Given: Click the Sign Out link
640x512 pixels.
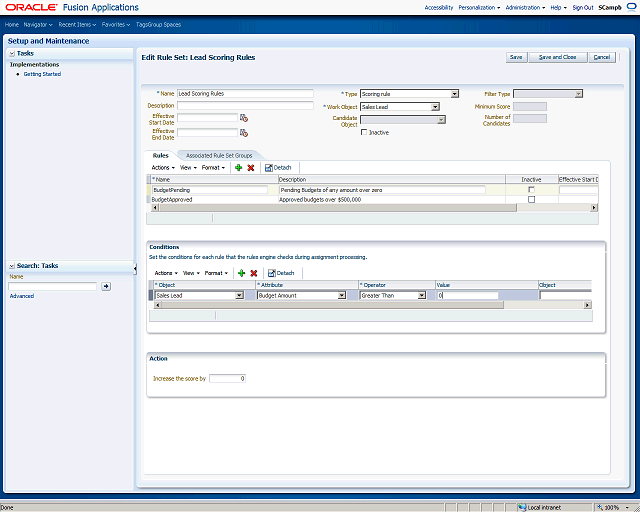Looking at the screenshot, I should click(582, 7).
